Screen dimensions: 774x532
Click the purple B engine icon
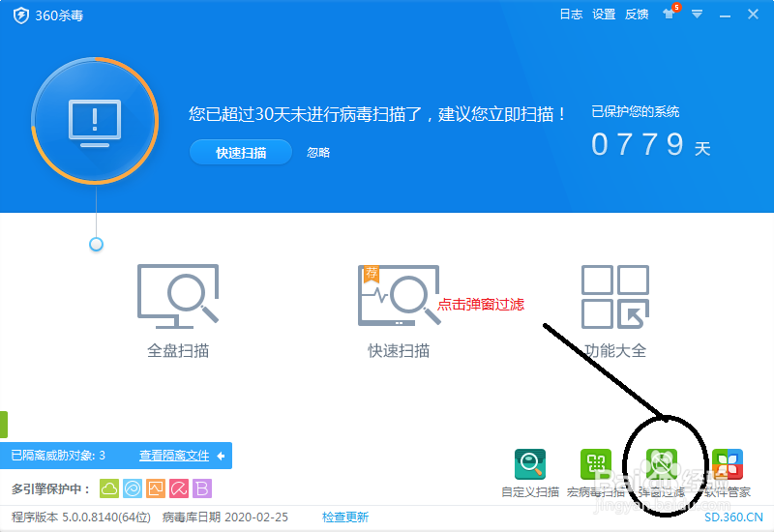pyautogui.click(x=202, y=488)
